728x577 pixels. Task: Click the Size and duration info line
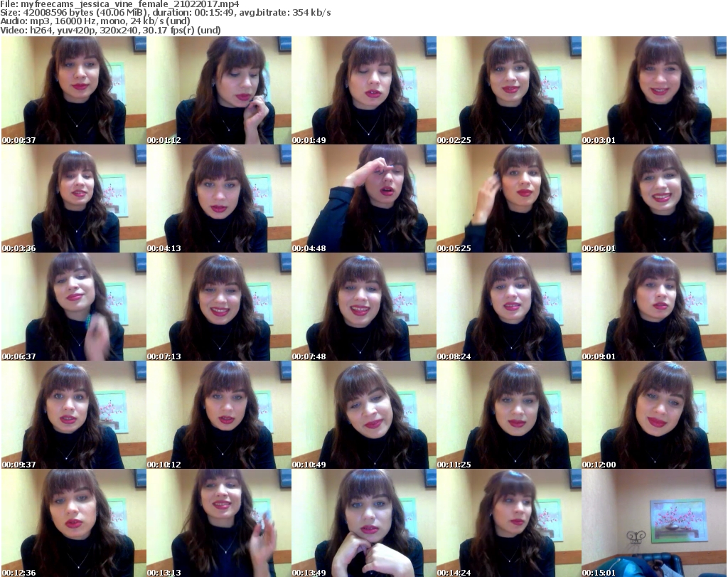tap(165, 13)
